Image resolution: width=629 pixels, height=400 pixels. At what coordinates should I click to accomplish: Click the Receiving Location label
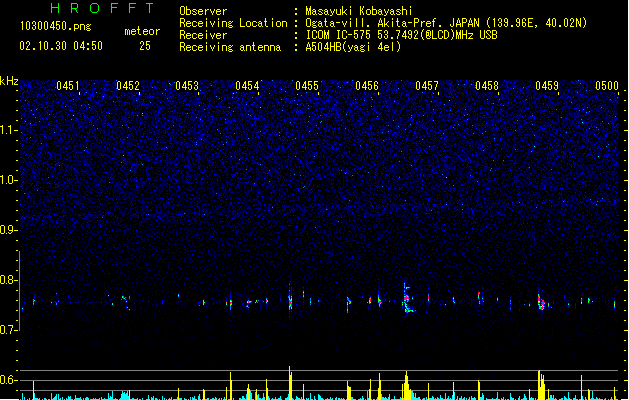[x=233, y=23]
